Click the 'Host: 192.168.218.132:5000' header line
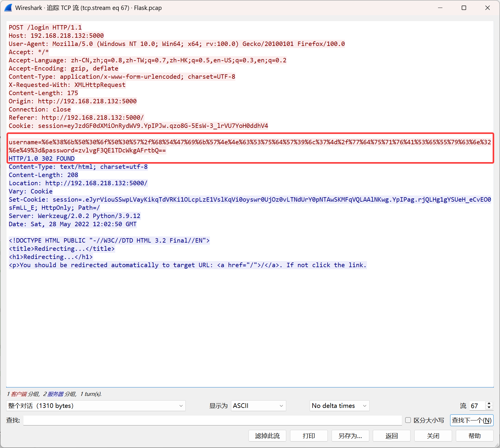This screenshot has height=448, width=500. (56, 36)
